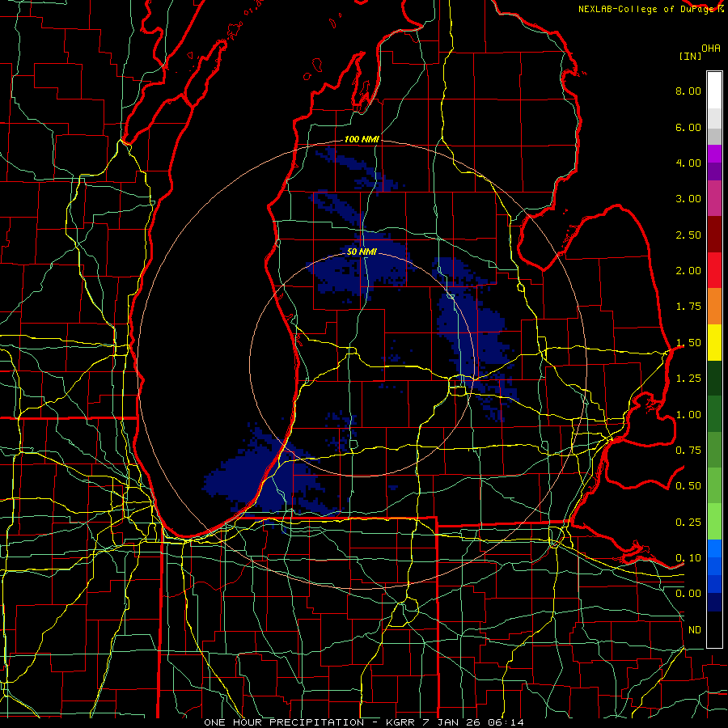Click the 4.00 legend value
Image resolution: width=728 pixels, height=728 pixels.
click(x=688, y=163)
